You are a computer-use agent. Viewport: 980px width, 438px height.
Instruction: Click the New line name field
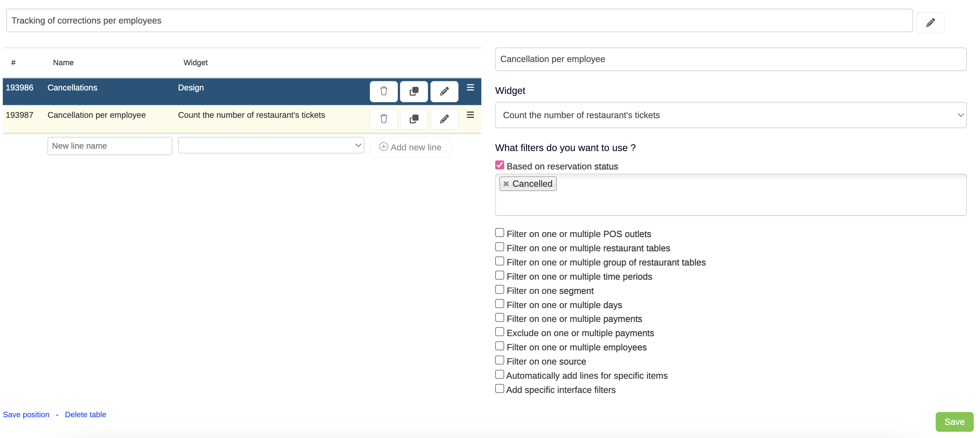(109, 146)
